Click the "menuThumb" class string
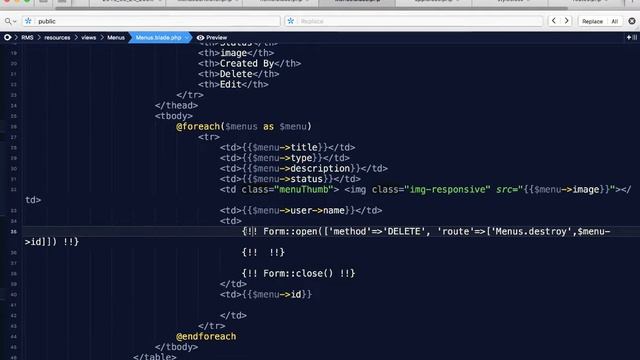Viewport: 640px width, 360px height. [x=304, y=189]
